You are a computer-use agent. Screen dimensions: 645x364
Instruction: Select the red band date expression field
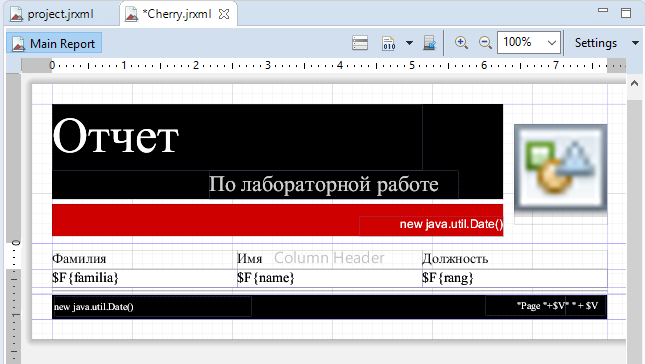(x=431, y=226)
